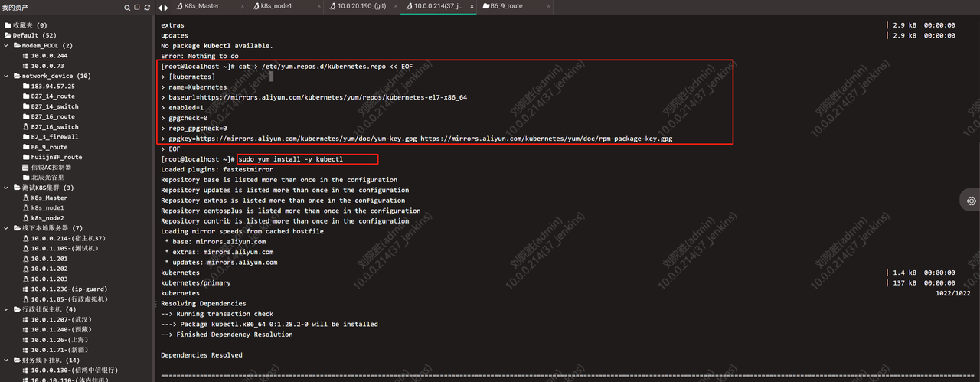Close the 10.0.0.214 session tab
The width and height of the screenshot is (980, 382).
472,6
